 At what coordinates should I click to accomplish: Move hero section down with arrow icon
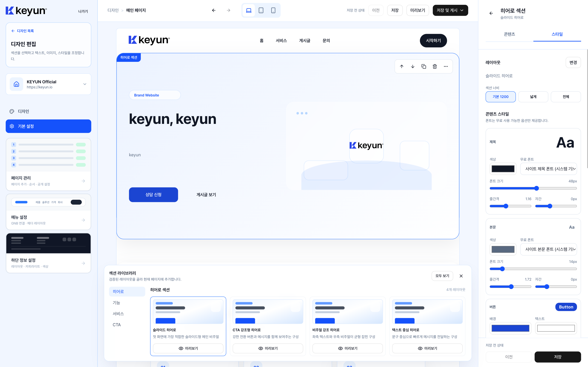pyautogui.click(x=413, y=66)
